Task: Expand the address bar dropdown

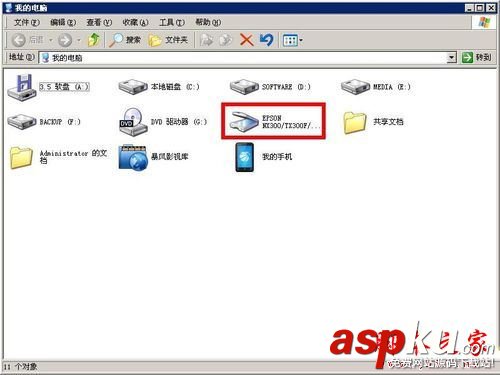Action: pyautogui.click(x=451, y=58)
